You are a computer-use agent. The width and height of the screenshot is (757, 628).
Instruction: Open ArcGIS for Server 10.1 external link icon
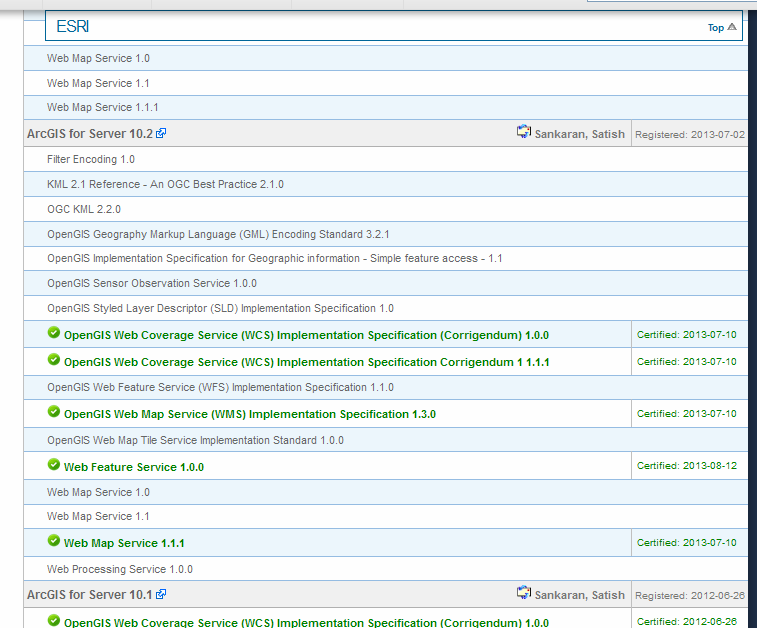[161, 594]
